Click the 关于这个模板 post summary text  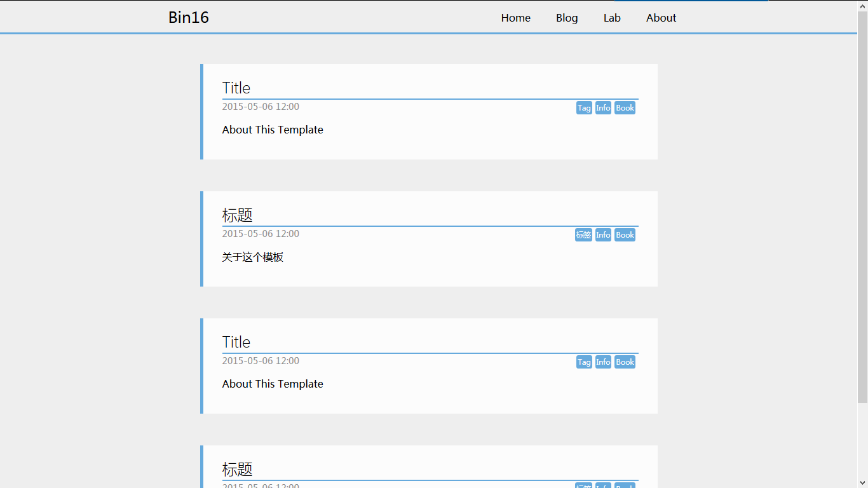[253, 257]
